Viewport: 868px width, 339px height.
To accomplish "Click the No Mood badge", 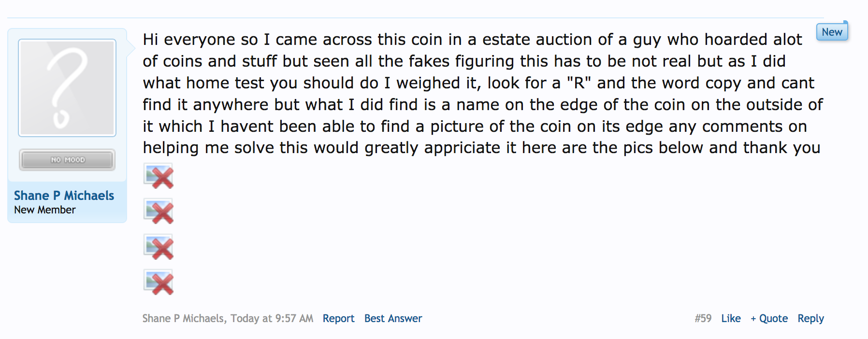I will [67, 160].
